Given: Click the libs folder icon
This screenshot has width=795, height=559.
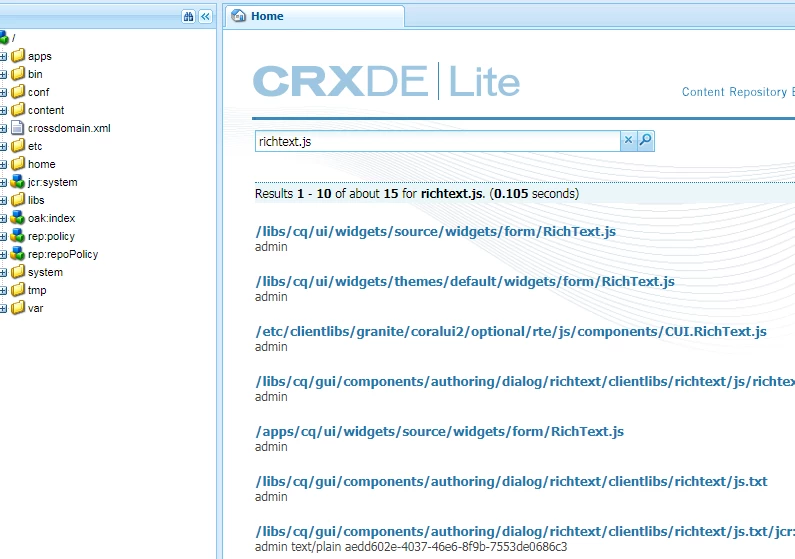Looking at the screenshot, I should [18, 200].
